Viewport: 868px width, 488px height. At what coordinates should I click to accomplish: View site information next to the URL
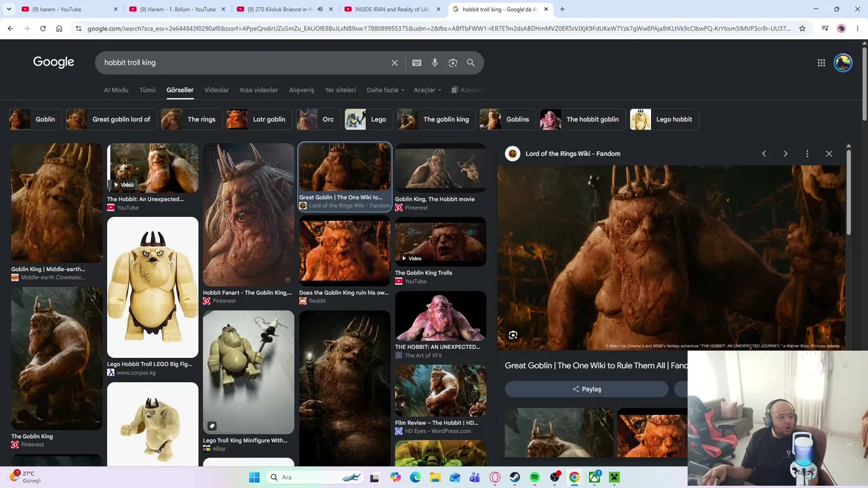[x=79, y=28]
